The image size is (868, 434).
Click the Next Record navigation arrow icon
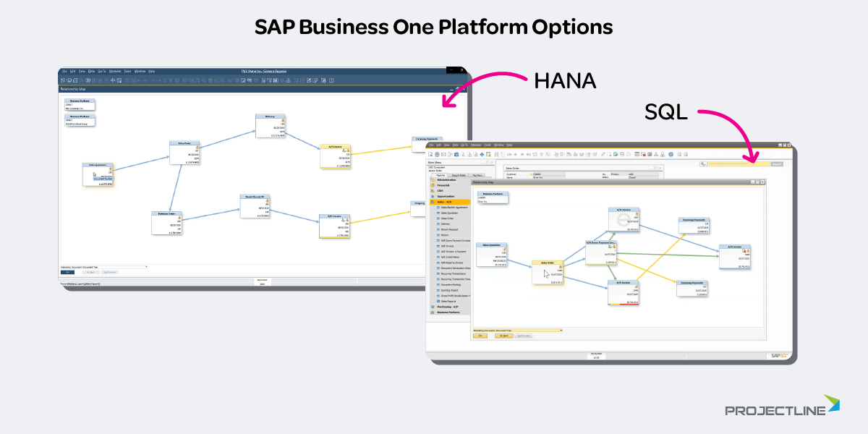coord(522,154)
